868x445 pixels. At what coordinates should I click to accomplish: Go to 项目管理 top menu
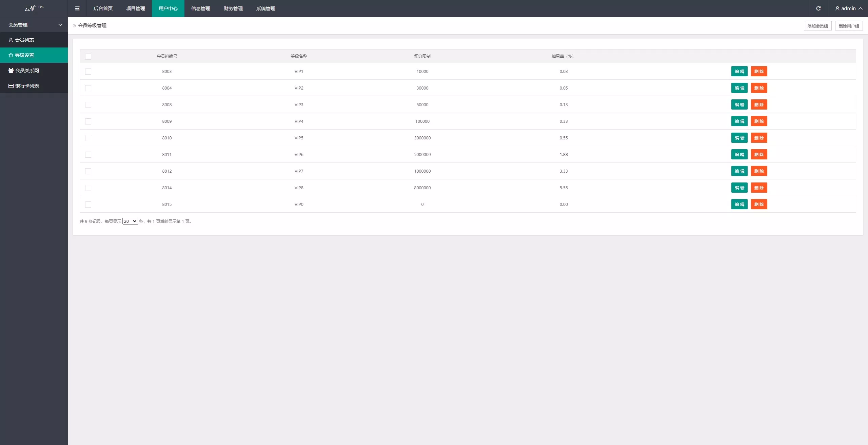coord(135,8)
